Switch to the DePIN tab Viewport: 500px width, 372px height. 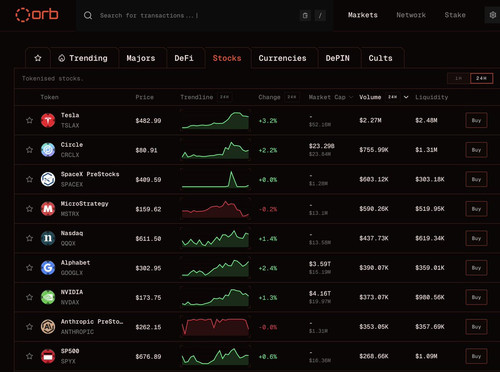pos(338,58)
